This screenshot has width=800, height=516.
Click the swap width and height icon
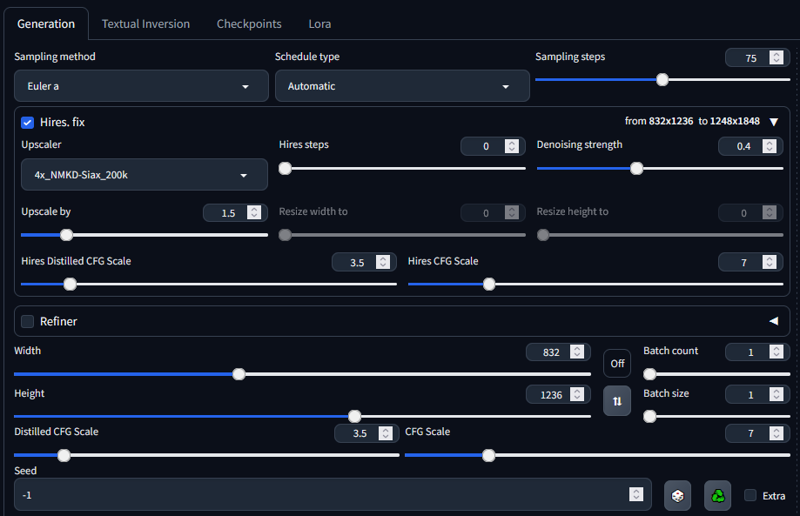point(617,401)
